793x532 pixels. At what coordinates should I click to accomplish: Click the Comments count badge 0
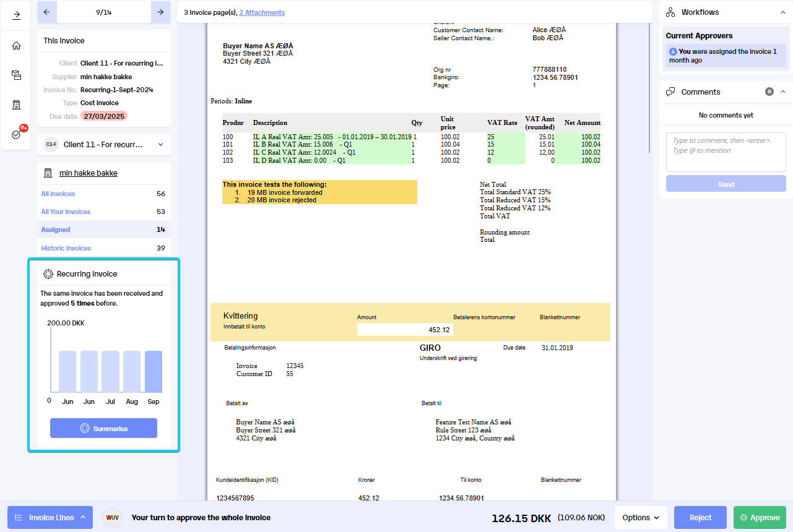tap(769, 92)
